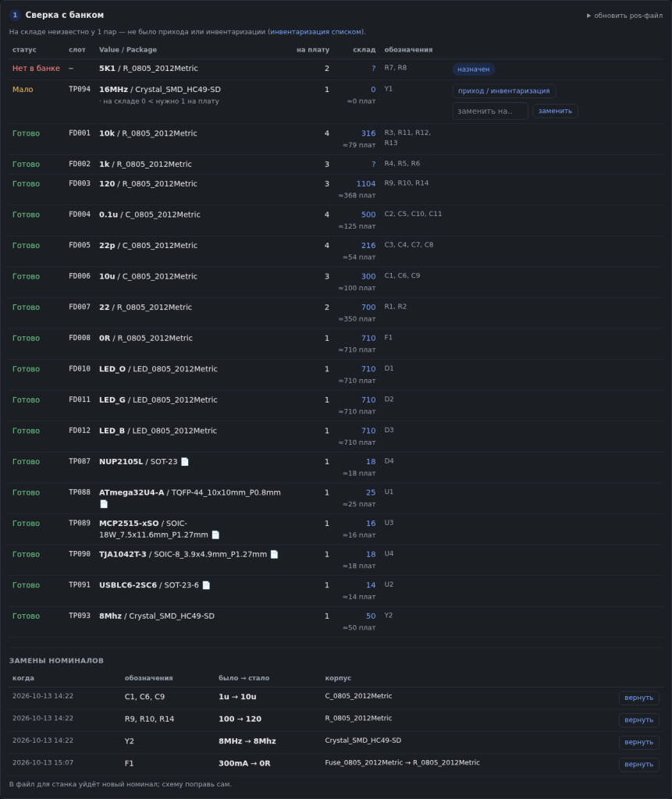Open stock value 0 for 16MHz crystal
Screen dimensions: 672x799
tap(373, 90)
